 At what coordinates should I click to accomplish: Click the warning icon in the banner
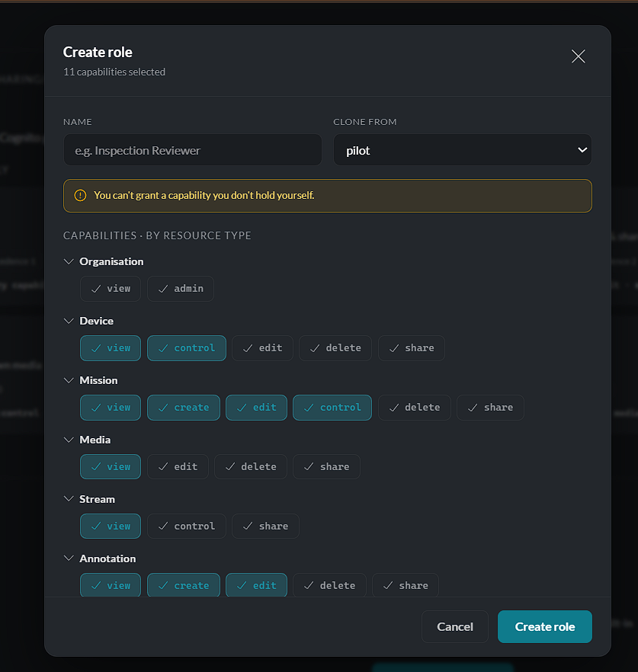(x=80, y=195)
